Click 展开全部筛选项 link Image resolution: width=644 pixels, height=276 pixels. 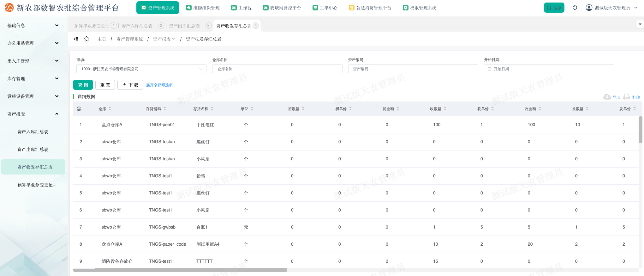[x=159, y=85]
